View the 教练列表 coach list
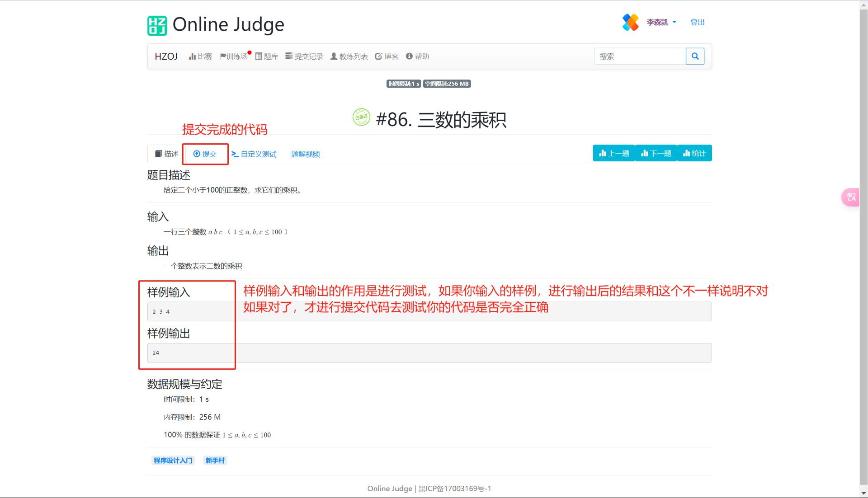Viewport: 868px width, 498px height. click(x=349, y=56)
